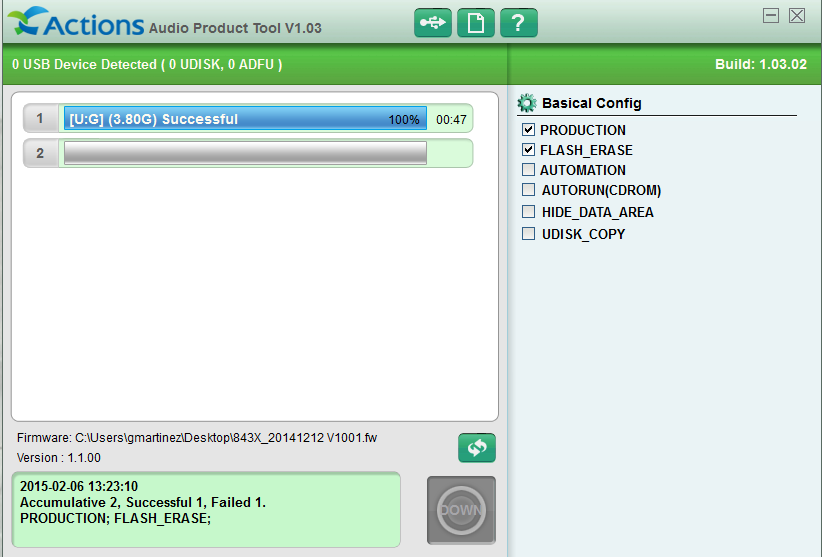Click the Actions logo
Screen dimensions: 822x557
coord(75,22)
